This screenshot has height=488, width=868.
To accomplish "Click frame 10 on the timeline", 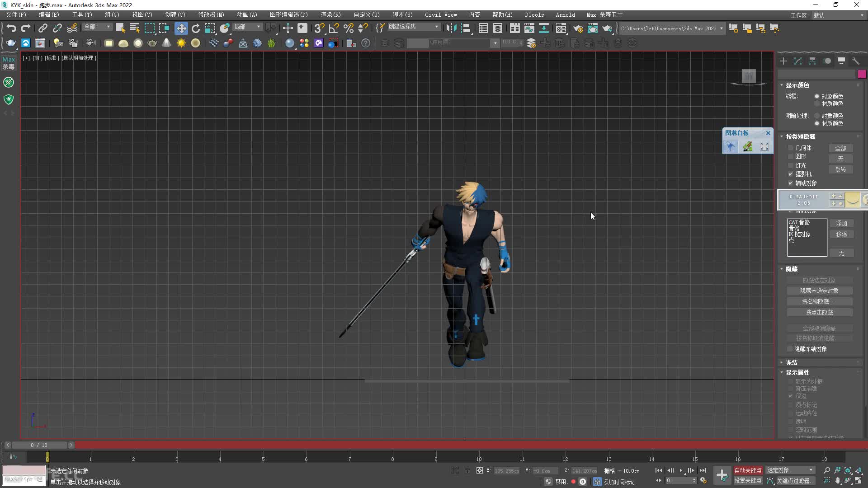I will click(x=479, y=456).
